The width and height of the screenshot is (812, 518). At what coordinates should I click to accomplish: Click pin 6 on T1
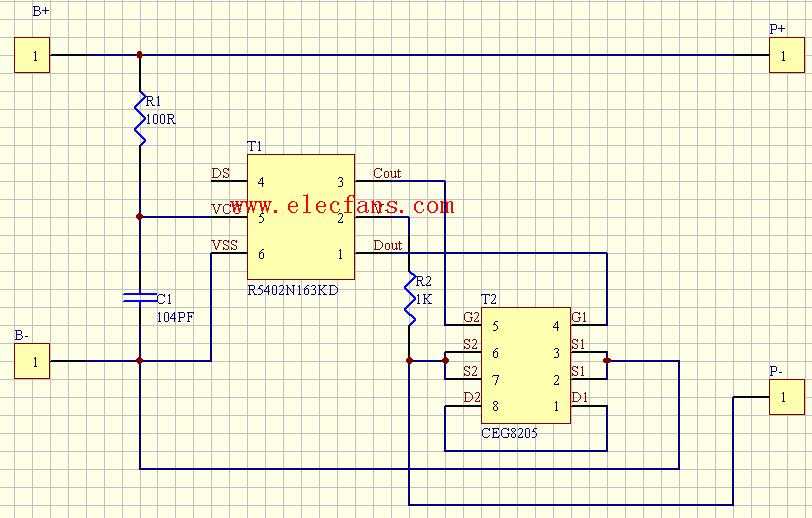261,254
